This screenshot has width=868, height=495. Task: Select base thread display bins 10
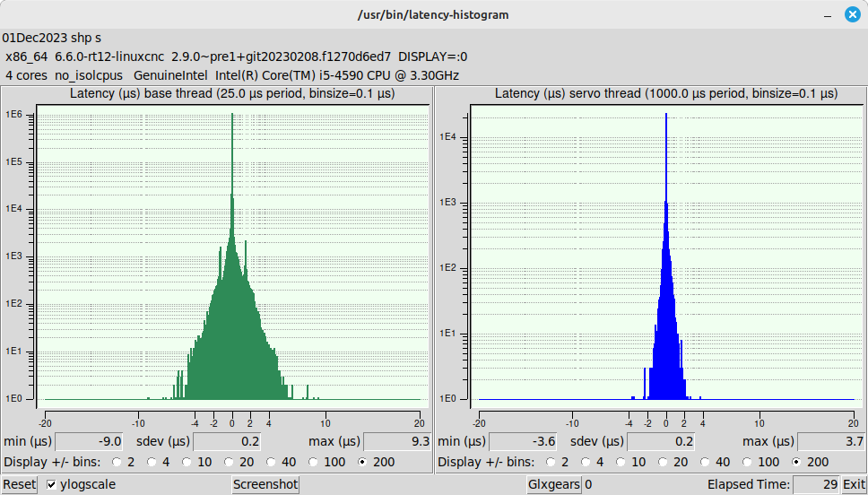pyautogui.click(x=187, y=462)
